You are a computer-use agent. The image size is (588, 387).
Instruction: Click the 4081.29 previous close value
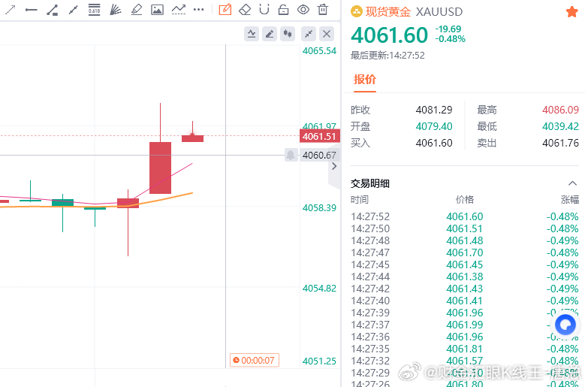point(434,110)
